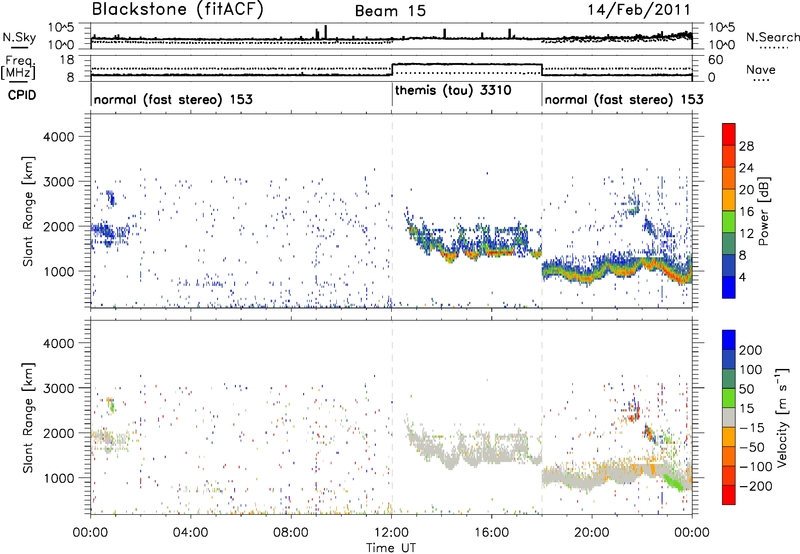
Task: Click the '16:00' time axis tick
Action: (491, 533)
